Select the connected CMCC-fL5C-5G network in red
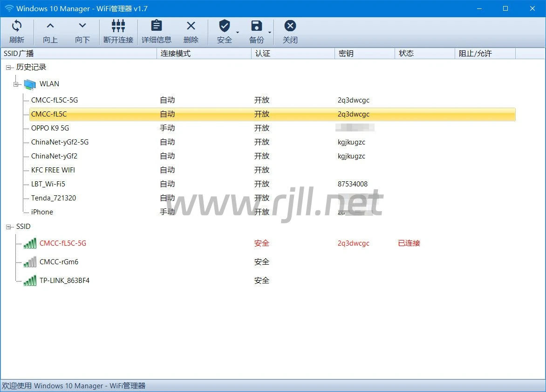 click(63, 243)
